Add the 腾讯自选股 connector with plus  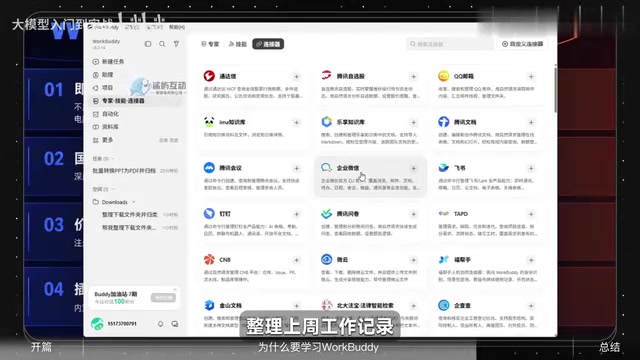click(x=413, y=77)
